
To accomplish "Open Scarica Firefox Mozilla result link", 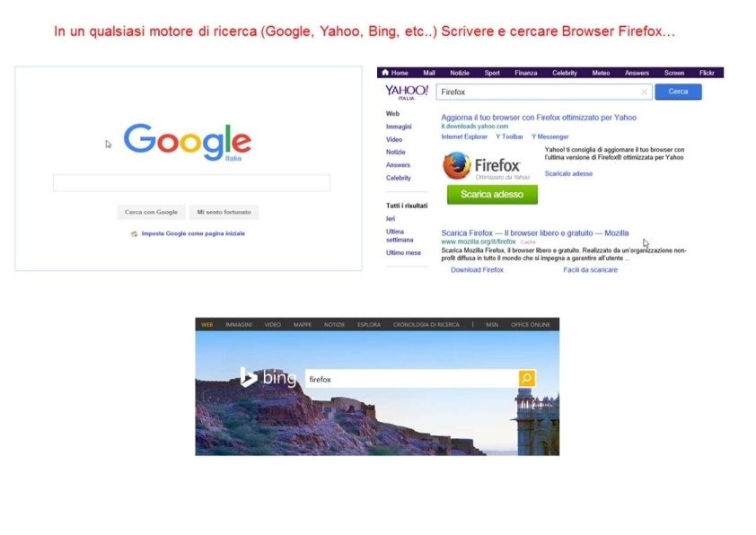I will coord(535,233).
